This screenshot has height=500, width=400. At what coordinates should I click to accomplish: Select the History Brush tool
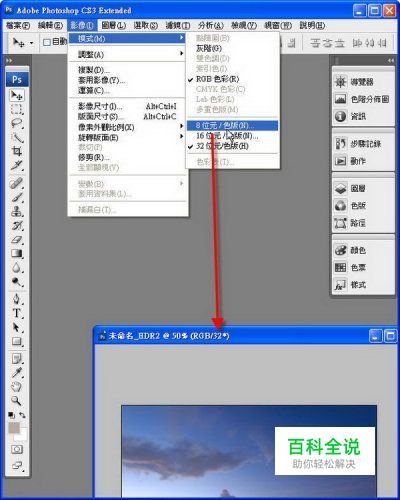[x=17, y=225]
